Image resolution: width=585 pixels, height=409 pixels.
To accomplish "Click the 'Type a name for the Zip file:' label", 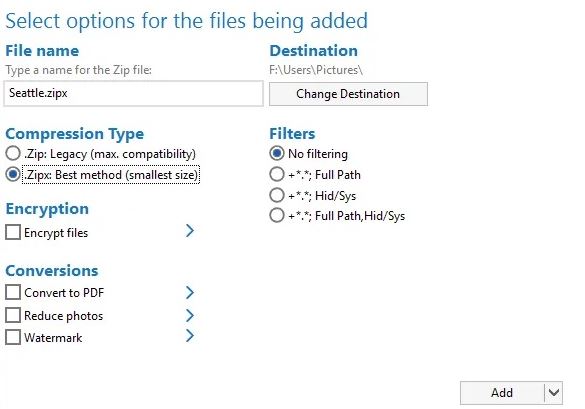I will 78,70.
